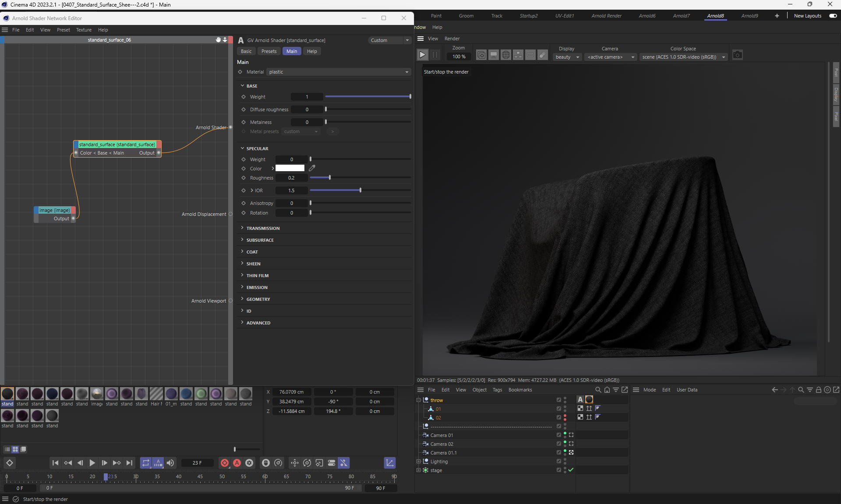Toggle timeline sound speaker icon
Viewport: 841px width, 504px height.
[x=170, y=463]
